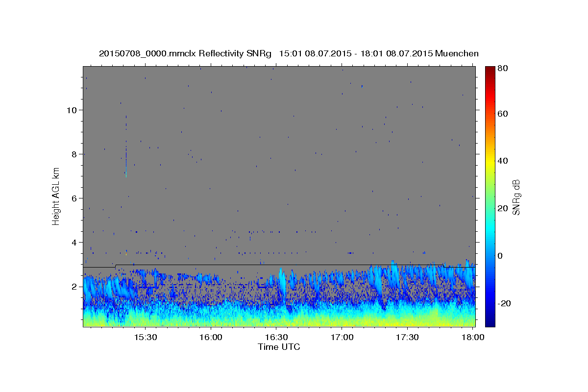Click the colorbar value 40
The width and height of the screenshot is (588, 392).
coord(503,161)
